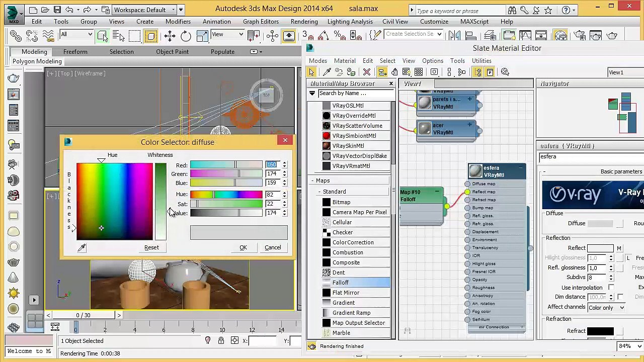Screen dimensions: 644x362
Task: Click the Diffuse color swatch
Action: coord(600,224)
